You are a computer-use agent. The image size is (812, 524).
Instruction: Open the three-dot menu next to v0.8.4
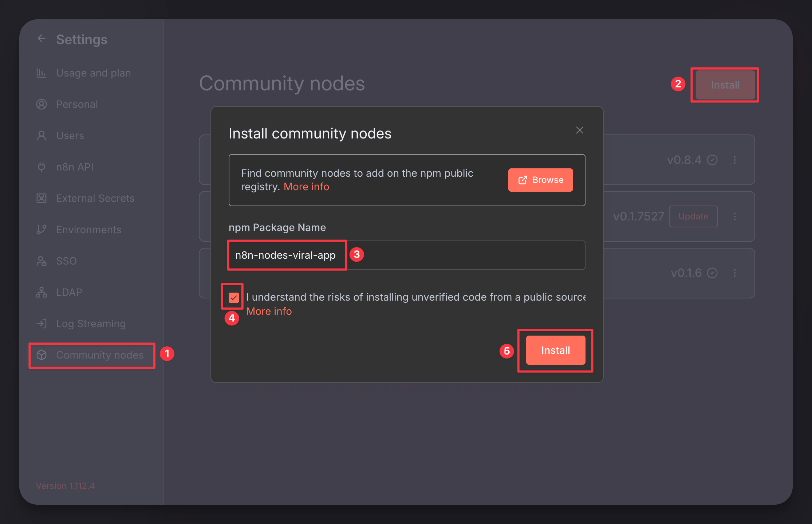pos(735,160)
